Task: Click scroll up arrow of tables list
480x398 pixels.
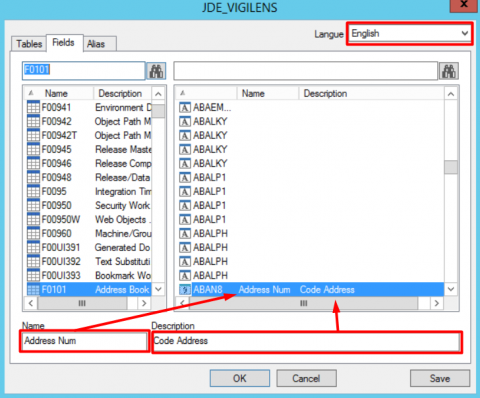Action: point(158,94)
